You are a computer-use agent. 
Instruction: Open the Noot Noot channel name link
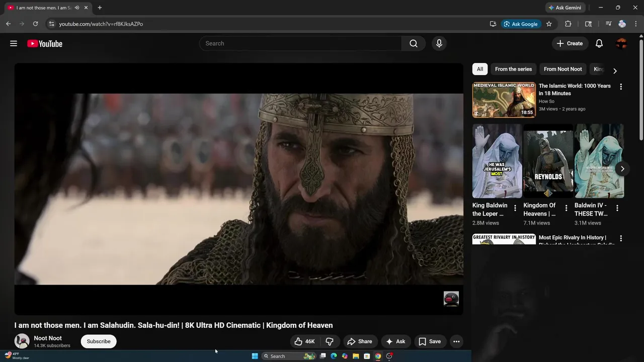(x=48, y=338)
